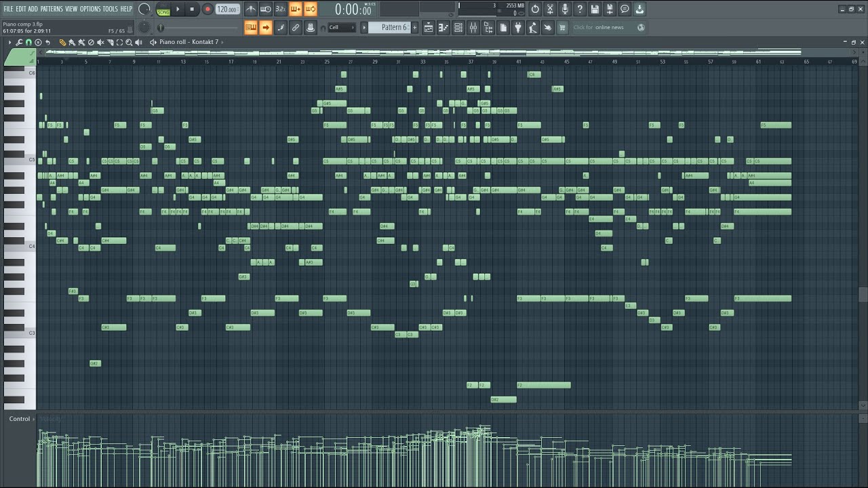Toggle blend recording overdub button
Image resolution: width=868 pixels, height=488 pixels.
[x=296, y=9]
